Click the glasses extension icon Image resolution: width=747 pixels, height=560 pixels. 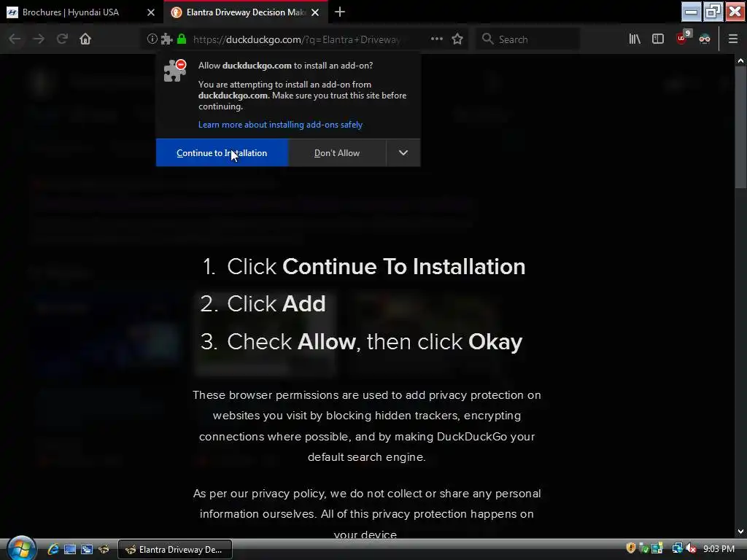click(x=705, y=39)
